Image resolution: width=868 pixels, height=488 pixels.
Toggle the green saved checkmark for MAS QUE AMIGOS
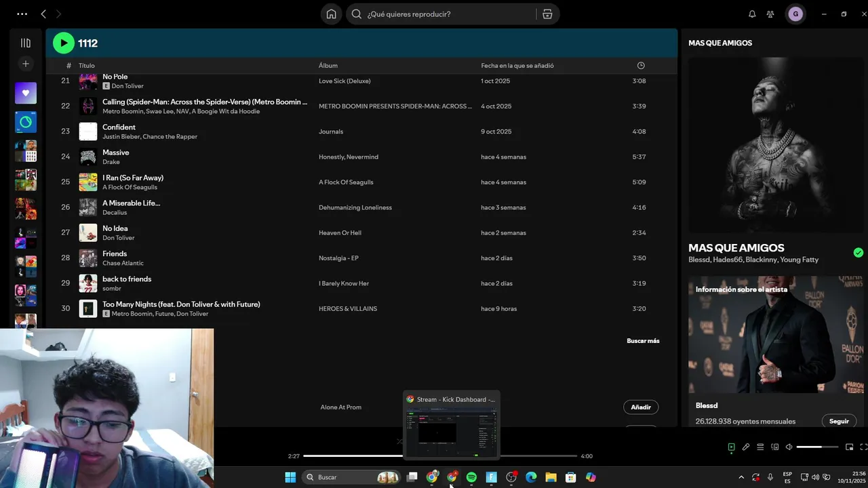pos(859,253)
